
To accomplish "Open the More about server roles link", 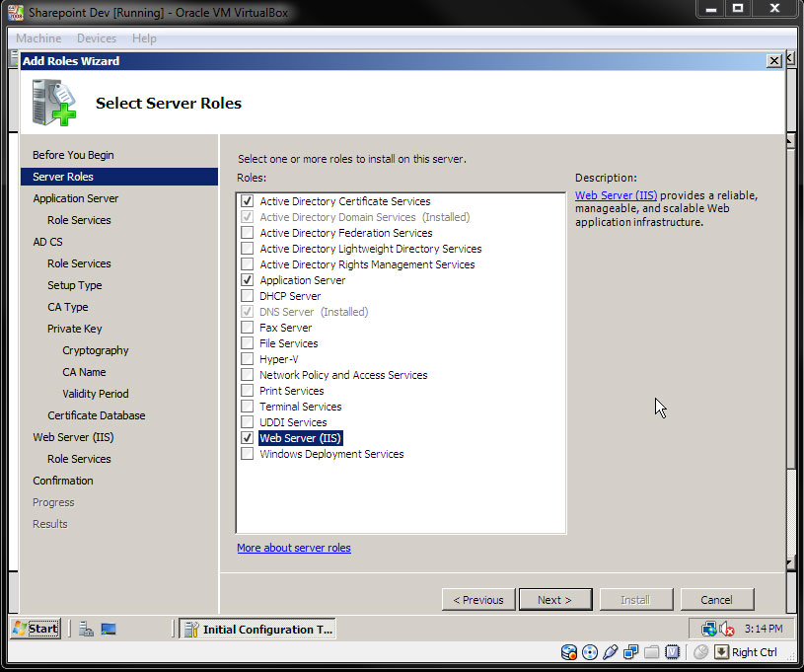I will [x=294, y=548].
